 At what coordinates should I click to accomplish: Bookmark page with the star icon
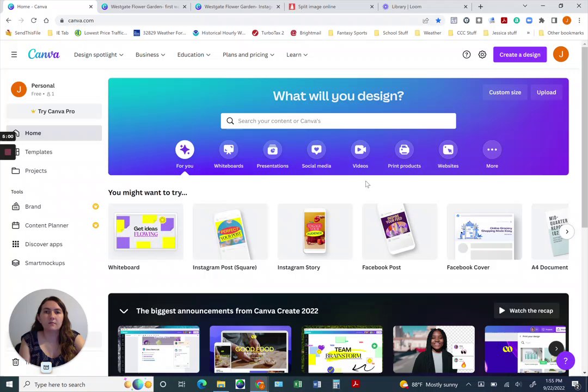[438, 21]
